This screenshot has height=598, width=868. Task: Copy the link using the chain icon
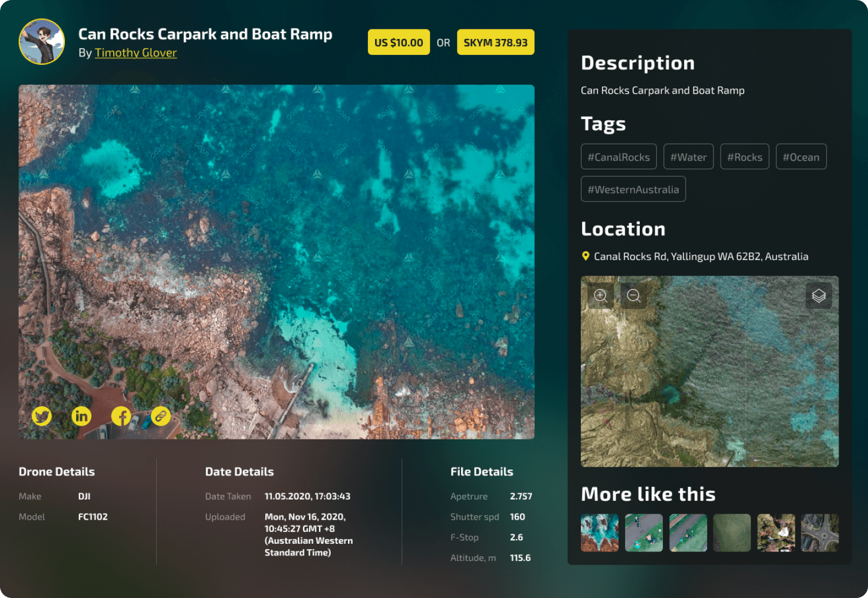click(x=160, y=416)
